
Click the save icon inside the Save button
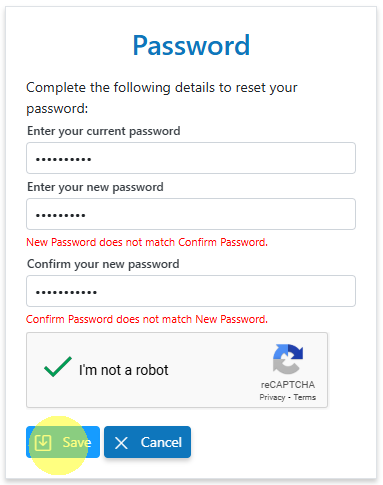click(x=43, y=443)
